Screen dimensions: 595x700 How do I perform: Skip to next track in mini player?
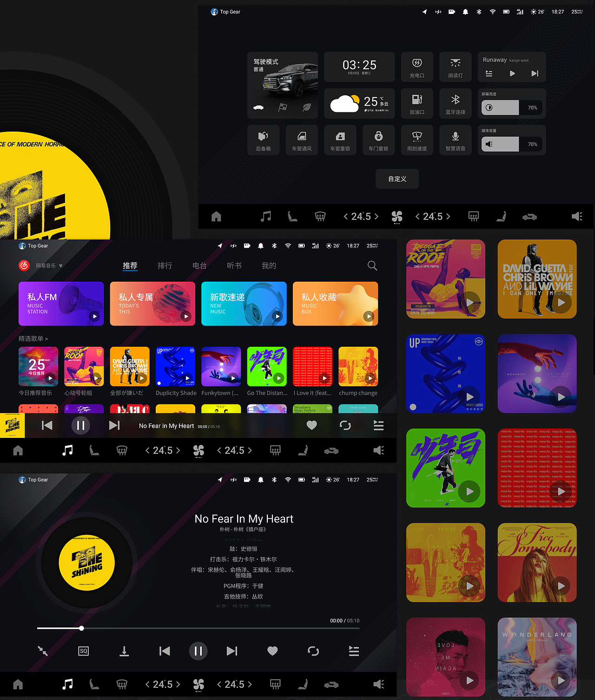click(114, 425)
